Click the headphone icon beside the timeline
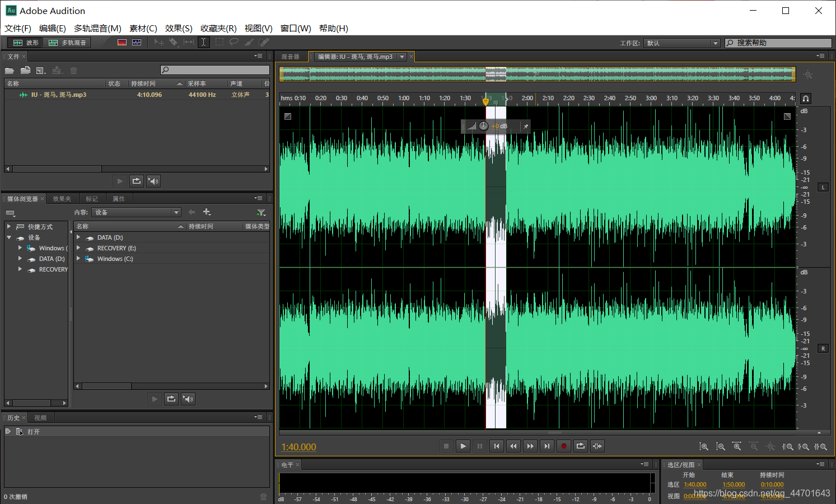The height and width of the screenshot is (504, 836). point(806,99)
